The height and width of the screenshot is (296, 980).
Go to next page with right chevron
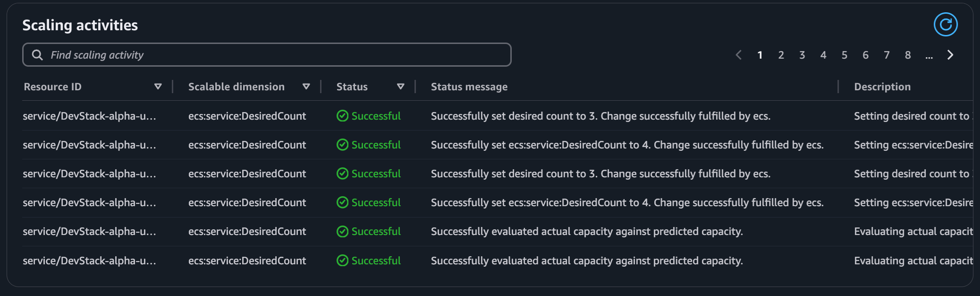(950, 55)
